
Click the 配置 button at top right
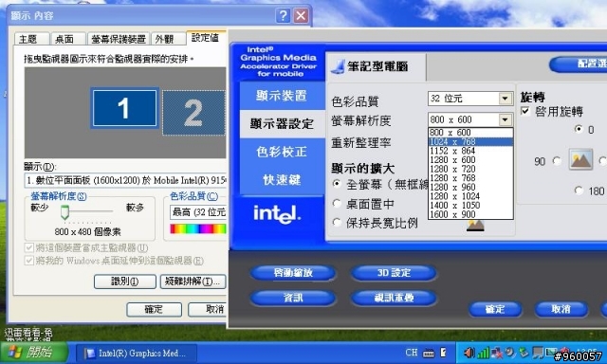click(579, 64)
